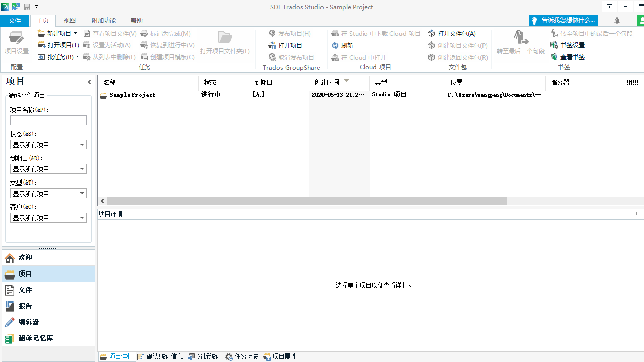644x362 pixels.
Task: Switch to the 附加功能 ribbon tab
Action: click(x=103, y=20)
